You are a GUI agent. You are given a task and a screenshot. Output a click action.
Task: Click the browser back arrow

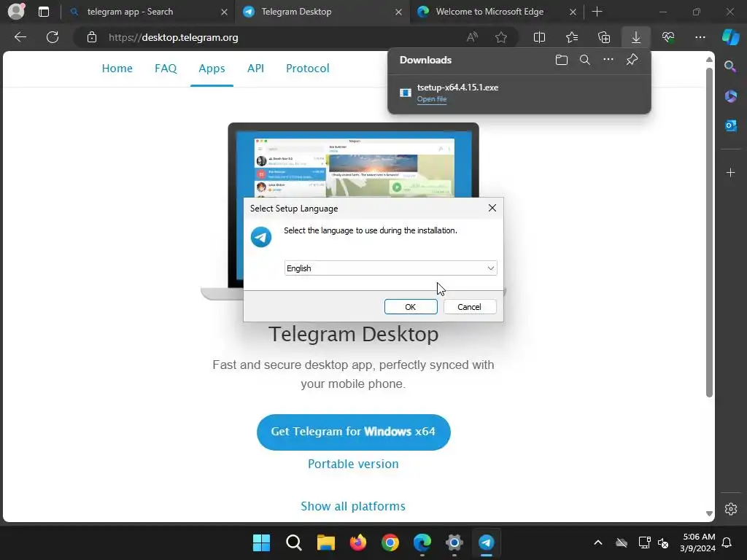[20, 37]
